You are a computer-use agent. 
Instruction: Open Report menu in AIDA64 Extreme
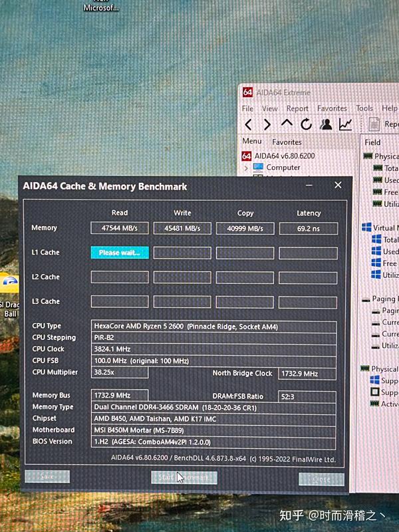tap(297, 108)
